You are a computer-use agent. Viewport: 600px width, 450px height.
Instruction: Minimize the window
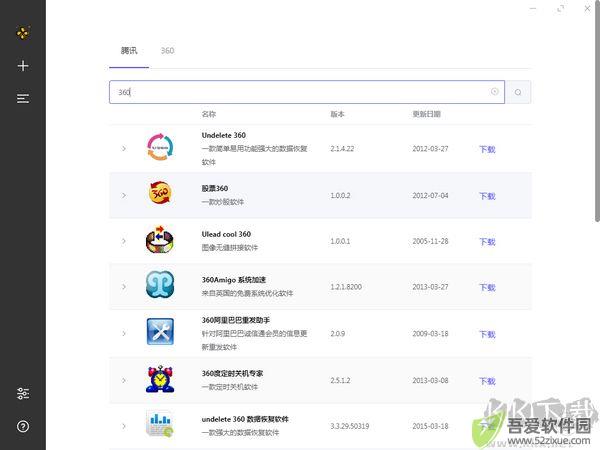[533, 8]
